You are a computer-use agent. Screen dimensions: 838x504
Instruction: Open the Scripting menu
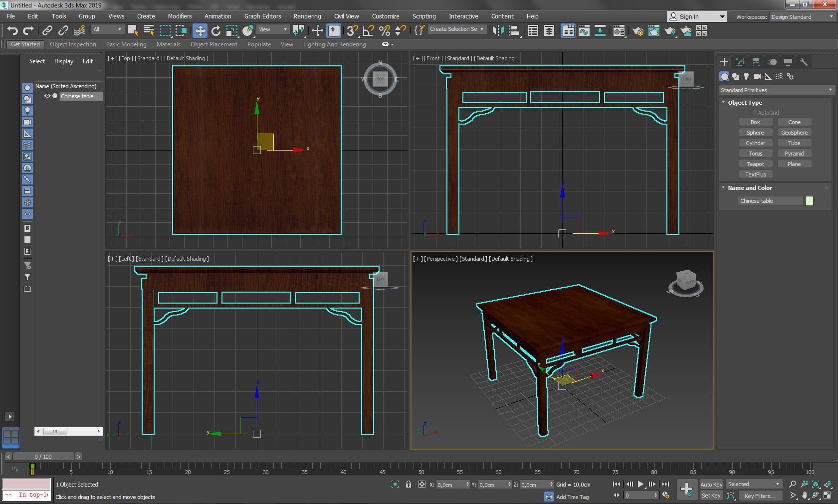424,16
